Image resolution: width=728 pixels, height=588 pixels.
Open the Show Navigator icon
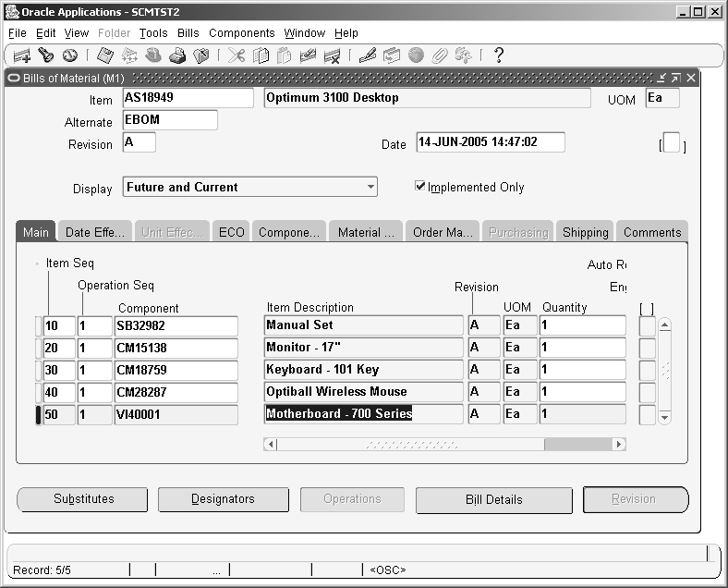(70, 55)
